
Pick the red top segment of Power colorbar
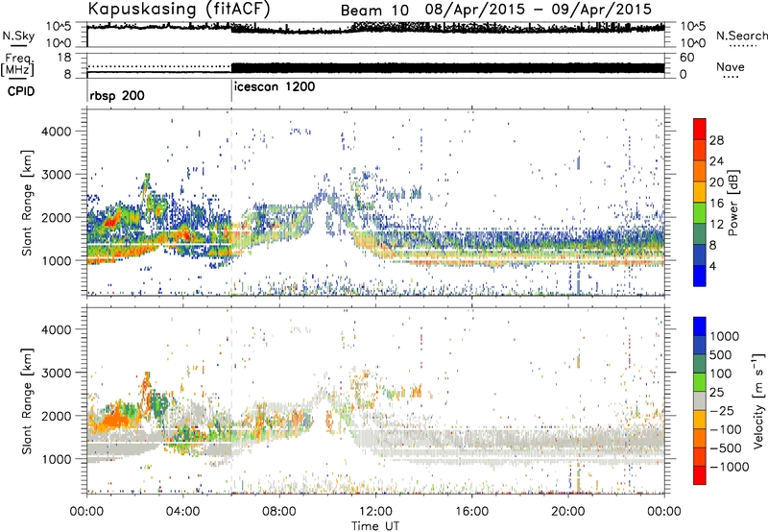point(700,129)
